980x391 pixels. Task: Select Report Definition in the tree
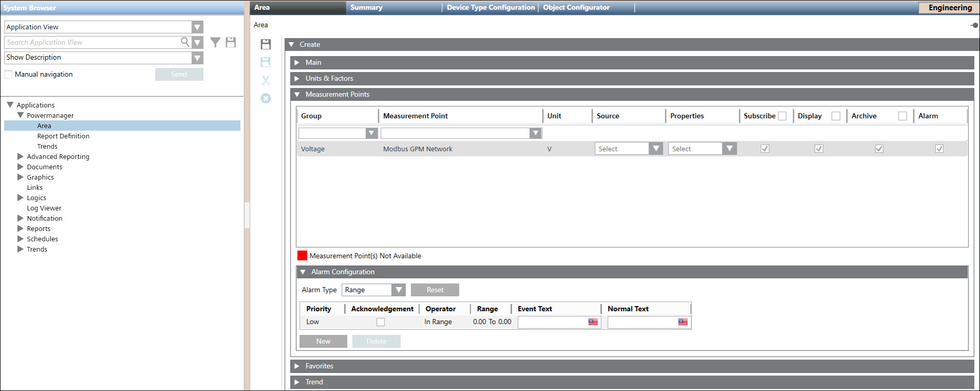(63, 136)
